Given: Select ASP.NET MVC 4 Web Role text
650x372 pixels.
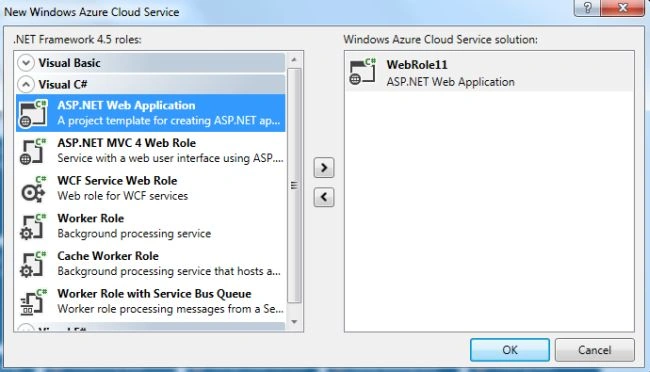Looking at the screenshot, I should (x=126, y=143).
